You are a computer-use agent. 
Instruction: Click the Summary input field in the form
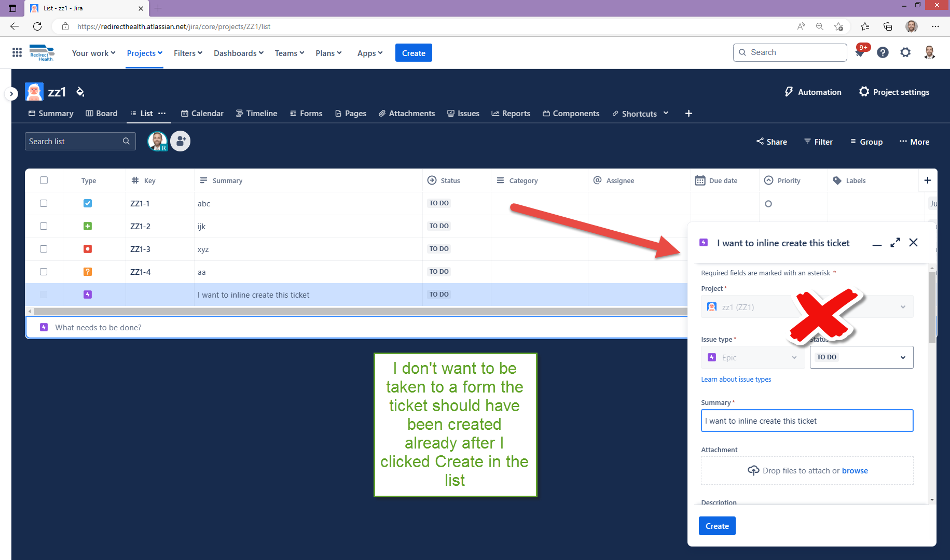coord(807,421)
